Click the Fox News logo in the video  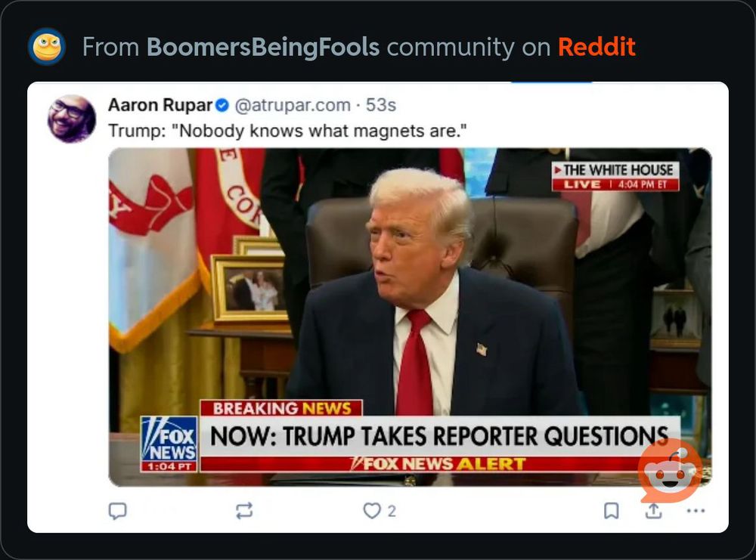point(169,444)
